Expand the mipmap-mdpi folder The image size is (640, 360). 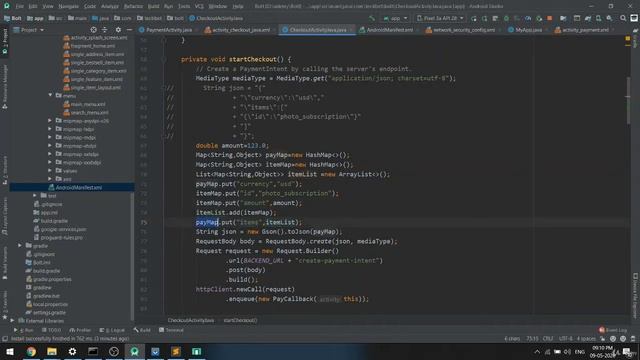point(50,138)
